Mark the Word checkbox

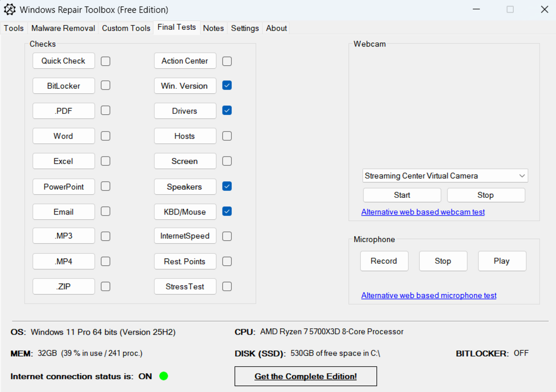tap(106, 136)
